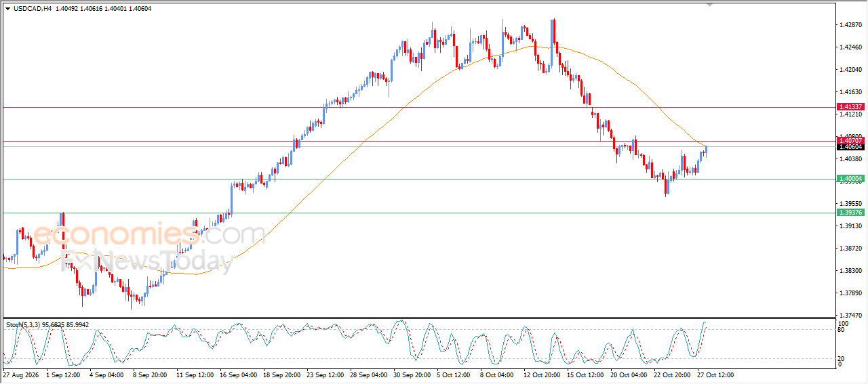
Task: Open the dropdown arrow beside USDCAD,H4 title
Action: coord(7,8)
